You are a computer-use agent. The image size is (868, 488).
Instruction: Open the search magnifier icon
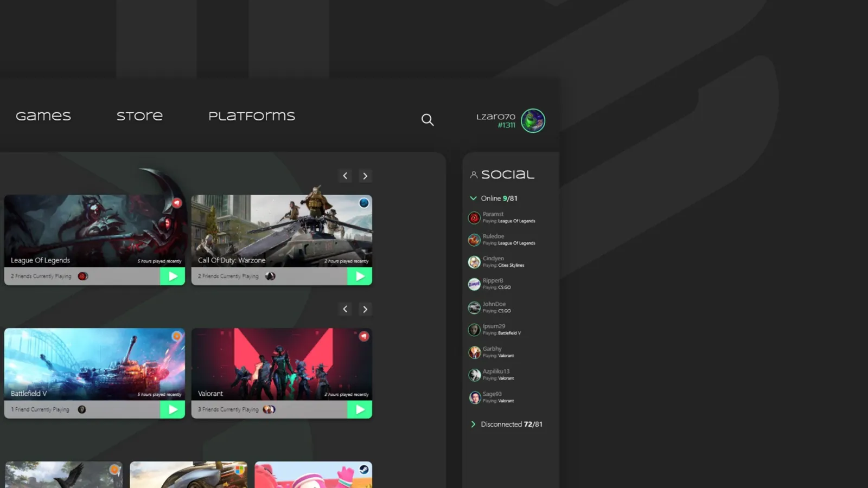point(427,120)
